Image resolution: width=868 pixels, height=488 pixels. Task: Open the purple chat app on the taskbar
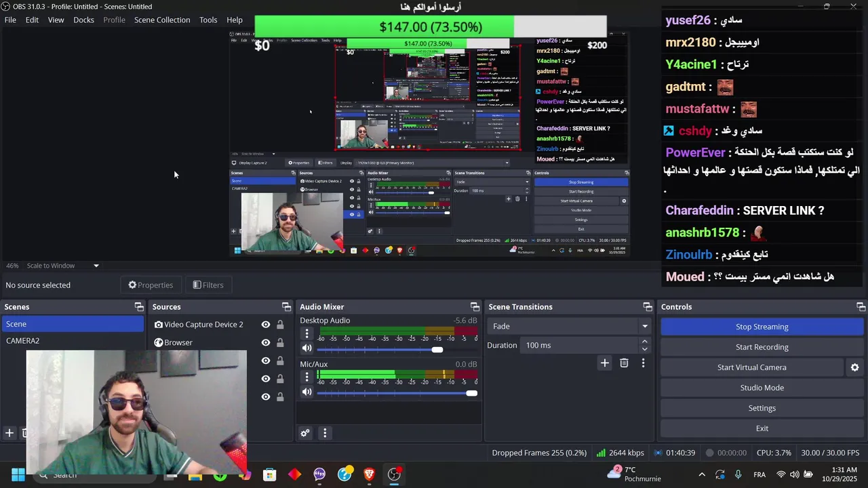(319, 474)
